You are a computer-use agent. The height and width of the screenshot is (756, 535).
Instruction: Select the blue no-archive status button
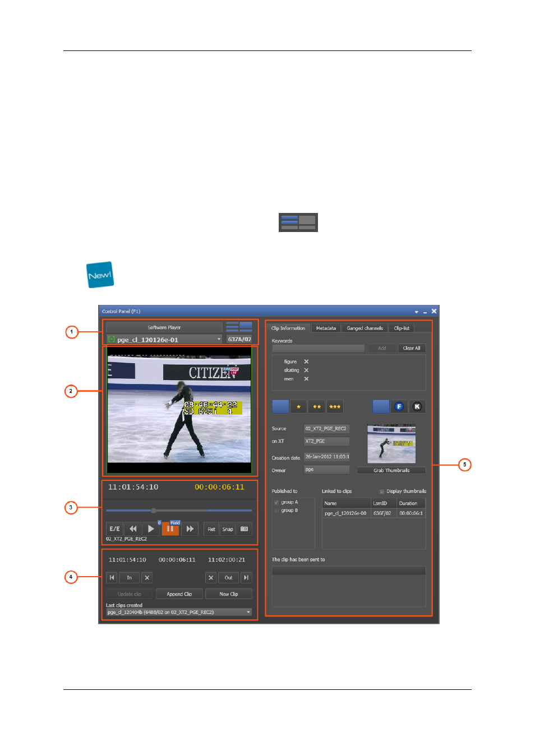[381, 406]
